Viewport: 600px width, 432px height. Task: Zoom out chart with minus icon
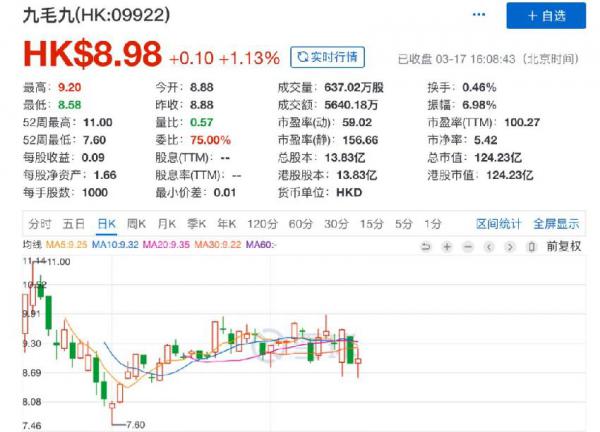468,247
